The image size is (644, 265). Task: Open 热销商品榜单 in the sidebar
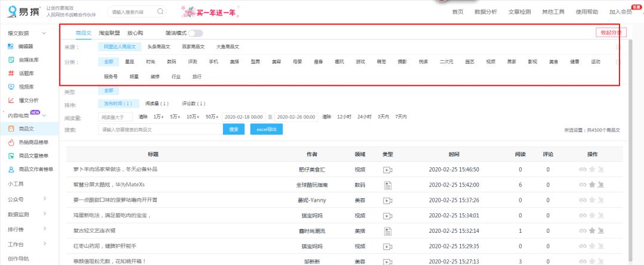point(33,142)
